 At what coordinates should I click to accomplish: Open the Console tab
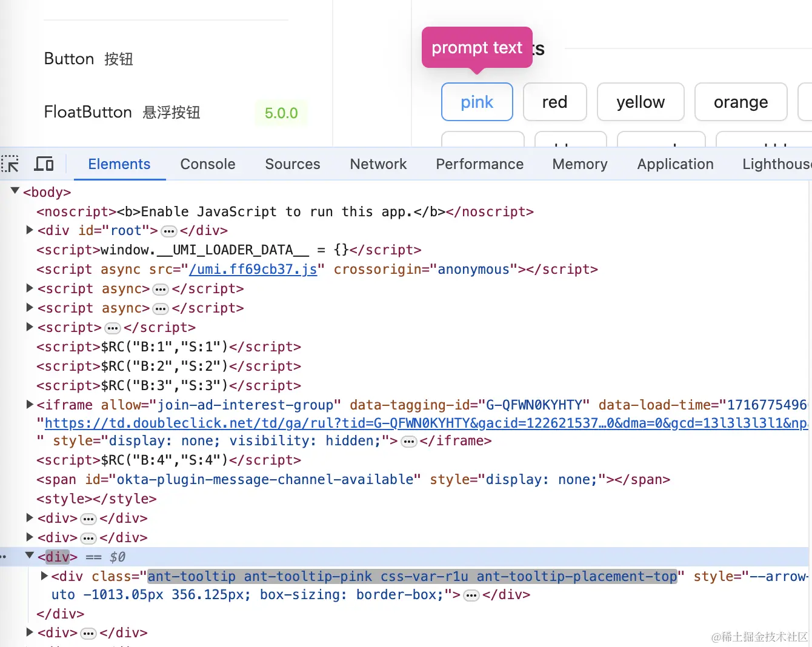pyautogui.click(x=208, y=164)
